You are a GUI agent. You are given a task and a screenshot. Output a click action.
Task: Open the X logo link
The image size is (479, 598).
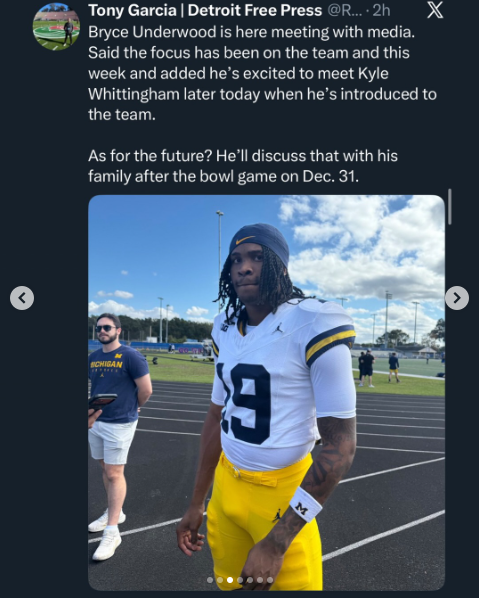click(x=435, y=10)
